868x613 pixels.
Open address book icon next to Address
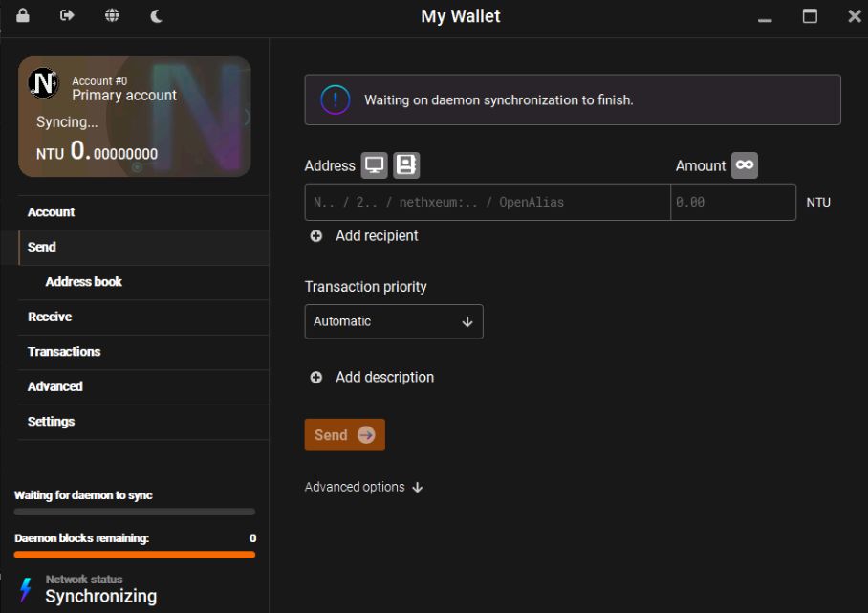coord(406,165)
